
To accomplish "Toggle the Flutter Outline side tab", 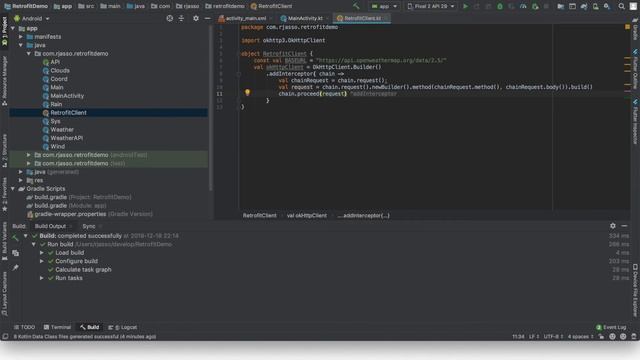I will tap(635, 68).
